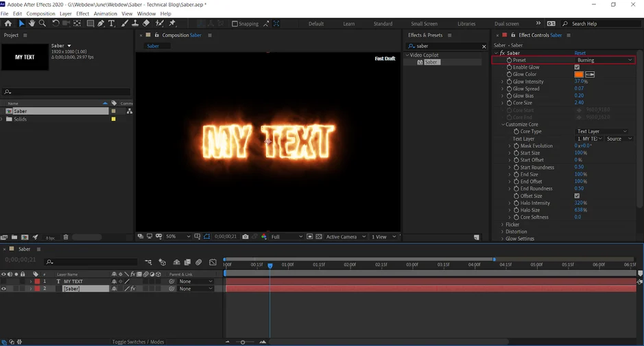Select the Hand tool
Viewport: 644px width, 346px height.
coord(32,23)
